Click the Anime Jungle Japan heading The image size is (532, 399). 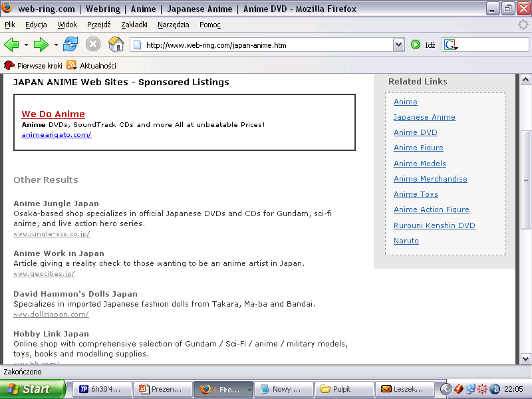point(57,203)
